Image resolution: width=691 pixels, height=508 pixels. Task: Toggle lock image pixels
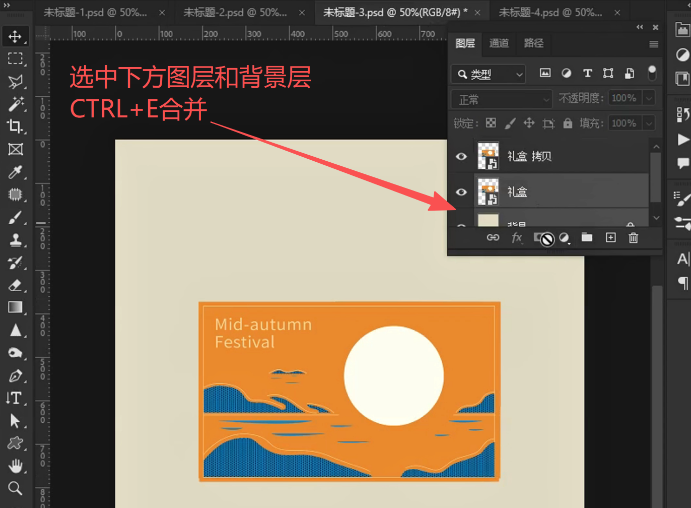coord(510,123)
